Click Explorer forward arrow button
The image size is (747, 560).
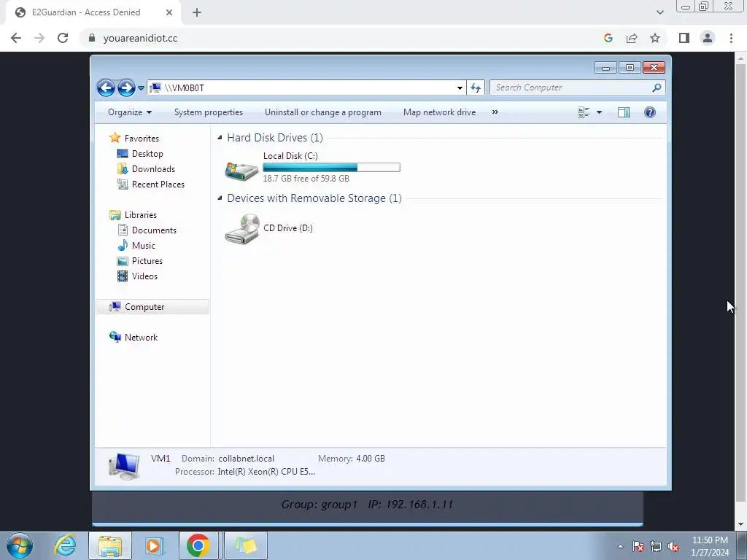(x=126, y=87)
